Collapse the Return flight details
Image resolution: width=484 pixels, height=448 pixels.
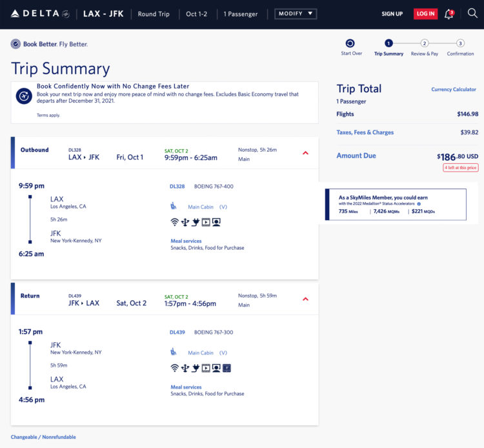click(x=305, y=299)
